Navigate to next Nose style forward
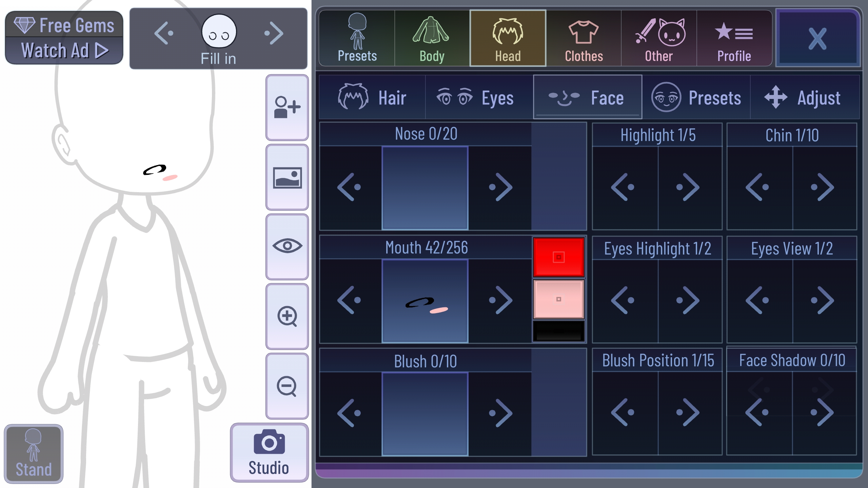 [x=501, y=187]
